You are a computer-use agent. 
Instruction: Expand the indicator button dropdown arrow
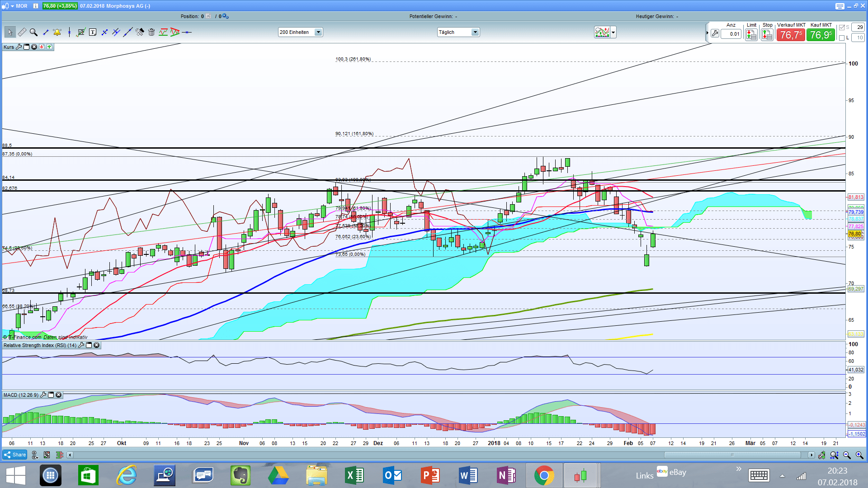[613, 32]
